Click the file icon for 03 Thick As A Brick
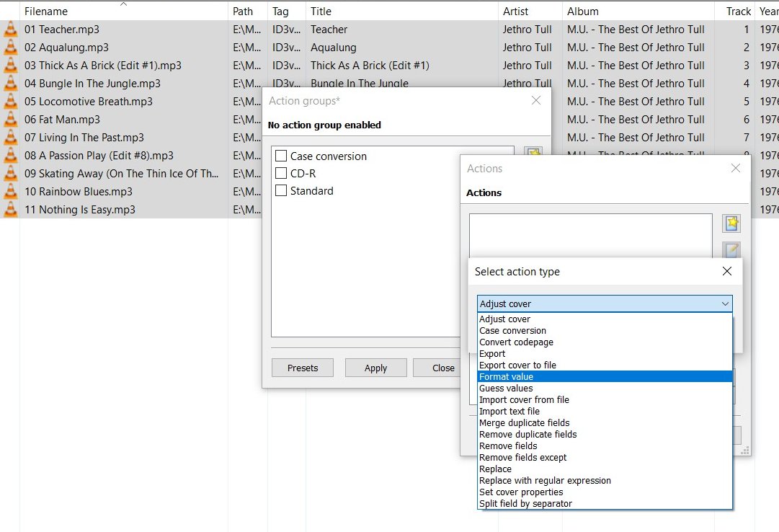This screenshot has width=779, height=532. coord(11,66)
